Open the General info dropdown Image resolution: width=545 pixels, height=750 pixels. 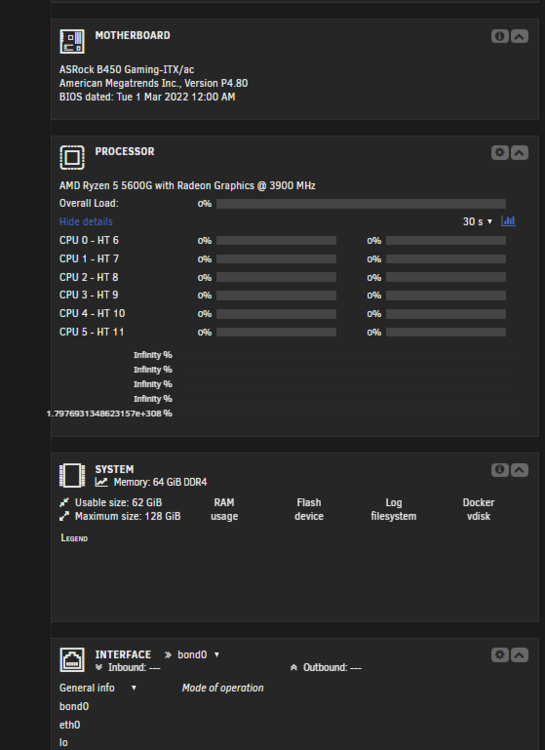tap(98, 688)
